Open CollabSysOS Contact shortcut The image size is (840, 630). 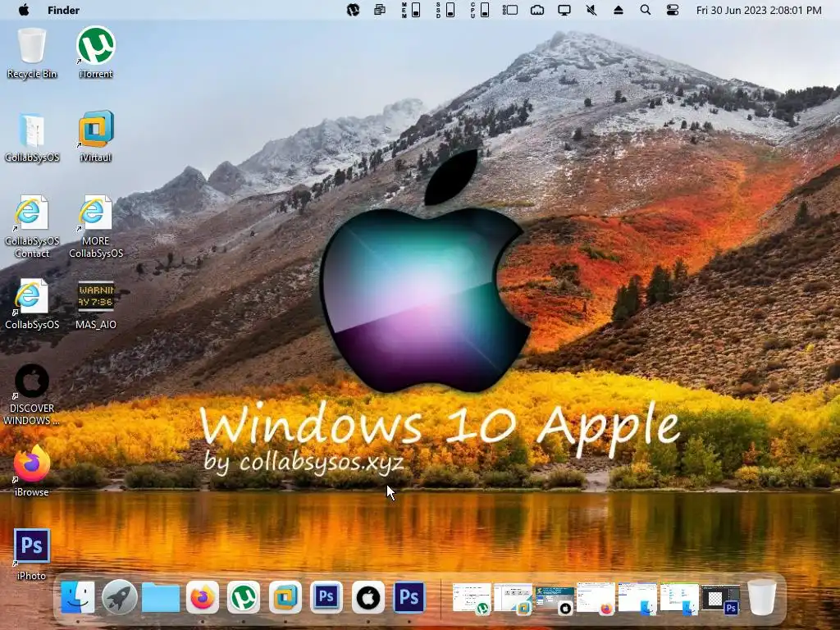coord(32,226)
